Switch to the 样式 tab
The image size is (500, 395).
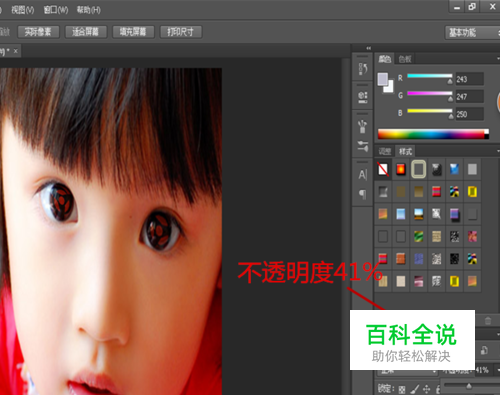405,151
